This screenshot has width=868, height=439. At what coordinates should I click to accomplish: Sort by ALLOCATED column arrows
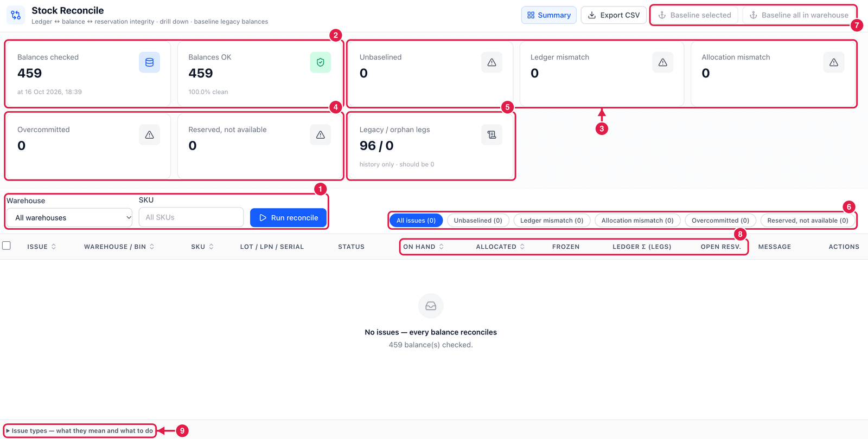click(x=522, y=247)
